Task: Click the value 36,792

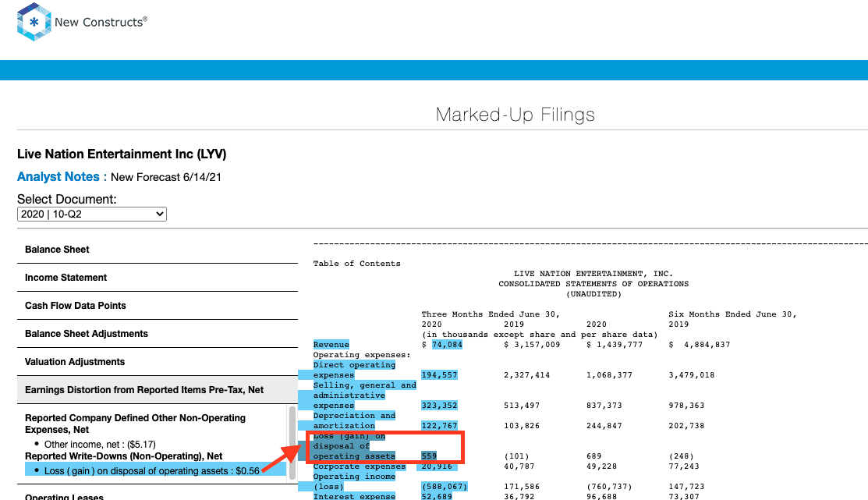Action: pyautogui.click(x=519, y=497)
